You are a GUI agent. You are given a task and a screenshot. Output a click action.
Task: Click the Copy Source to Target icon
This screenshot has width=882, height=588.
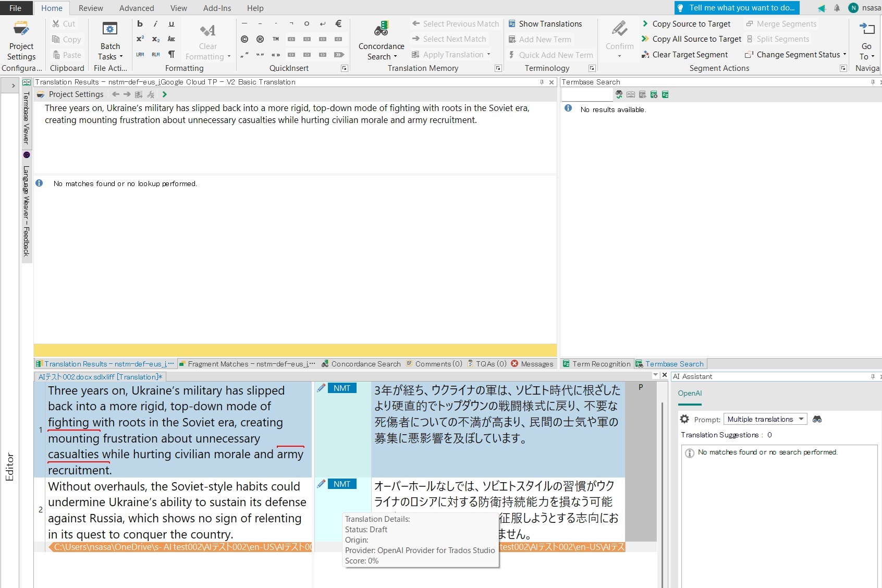[647, 23]
